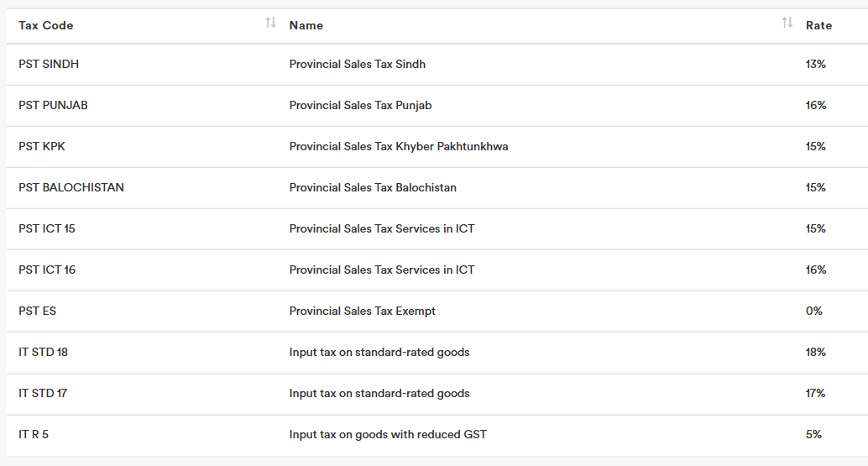
Task: Select the PST PUNJAB tax code
Action: pyautogui.click(x=53, y=105)
